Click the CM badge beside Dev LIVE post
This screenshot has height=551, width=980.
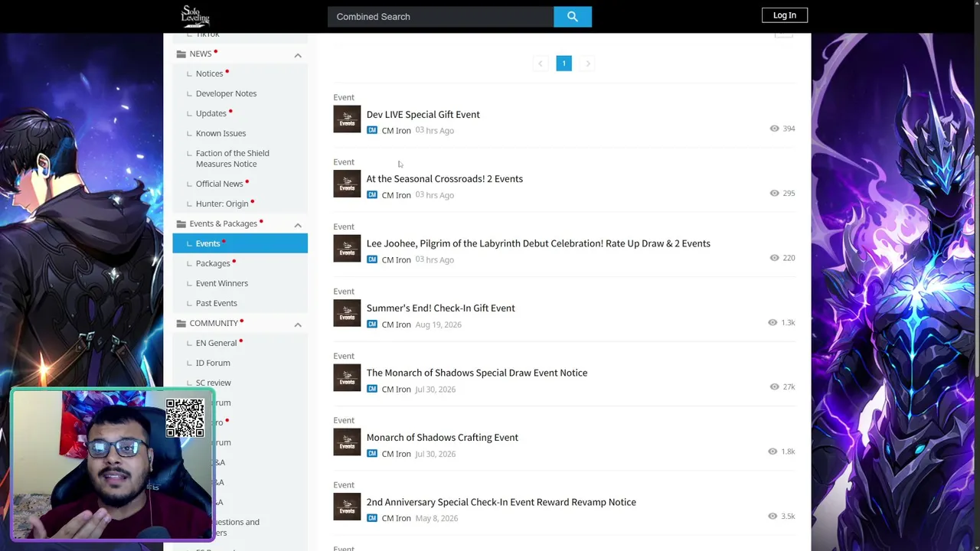point(372,131)
